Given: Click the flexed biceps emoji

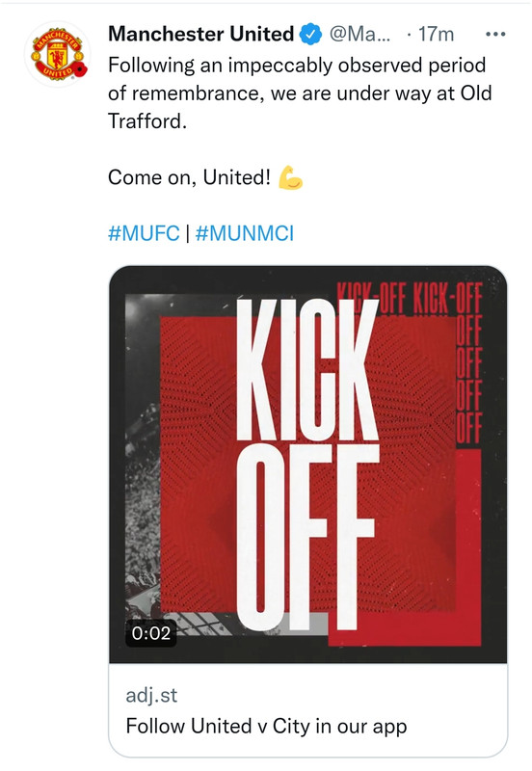Looking at the screenshot, I should click(x=290, y=177).
